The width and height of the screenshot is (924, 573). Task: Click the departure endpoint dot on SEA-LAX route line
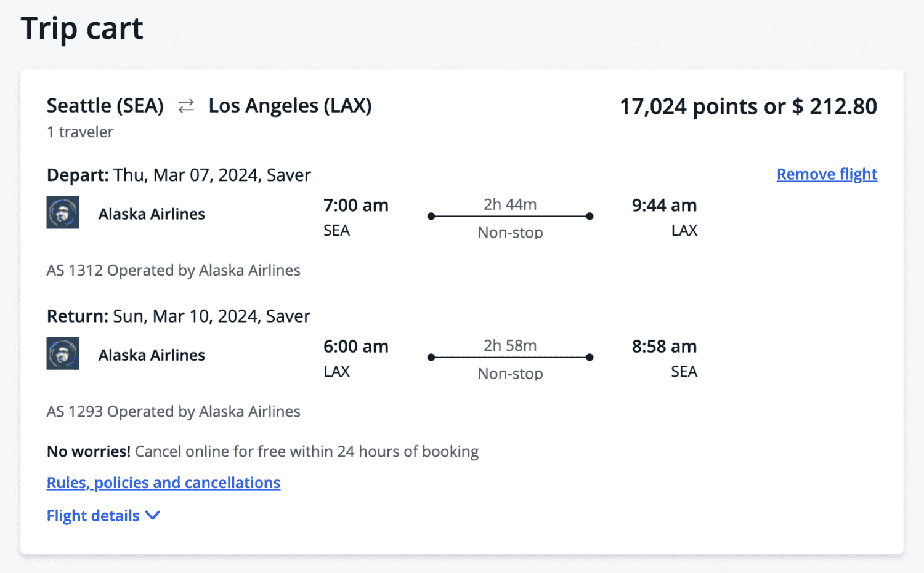pos(430,216)
